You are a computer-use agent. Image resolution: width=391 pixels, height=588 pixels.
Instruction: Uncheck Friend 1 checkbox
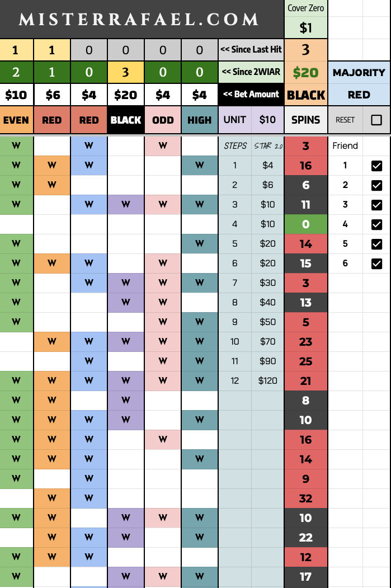tap(376, 166)
